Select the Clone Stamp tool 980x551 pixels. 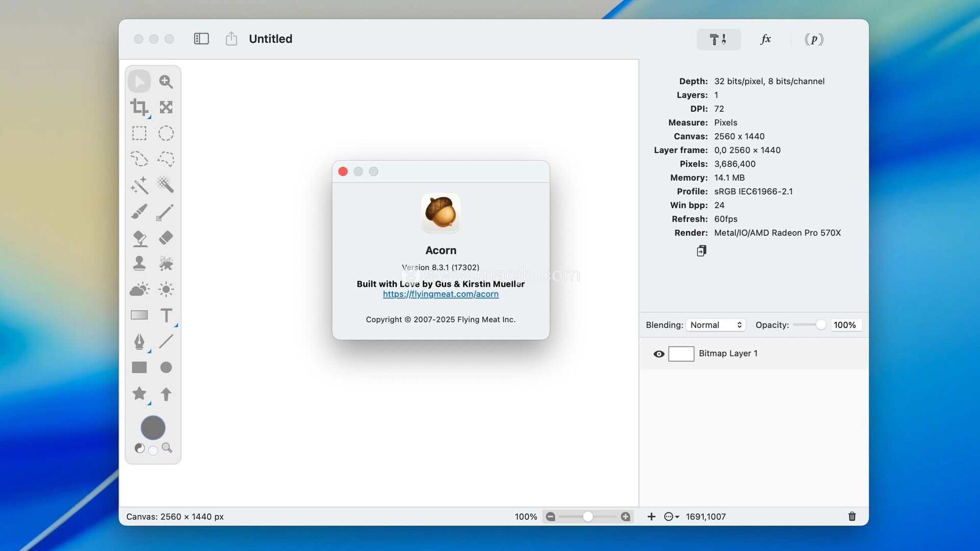[139, 263]
